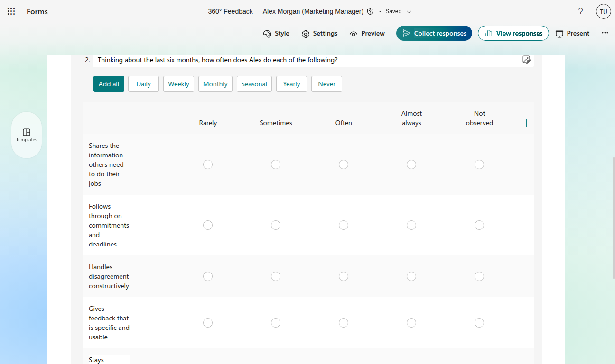Select Sometimes for Follows through on commitments
Image resolution: width=615 pixels, height=364 pixels.
point(276,225)
